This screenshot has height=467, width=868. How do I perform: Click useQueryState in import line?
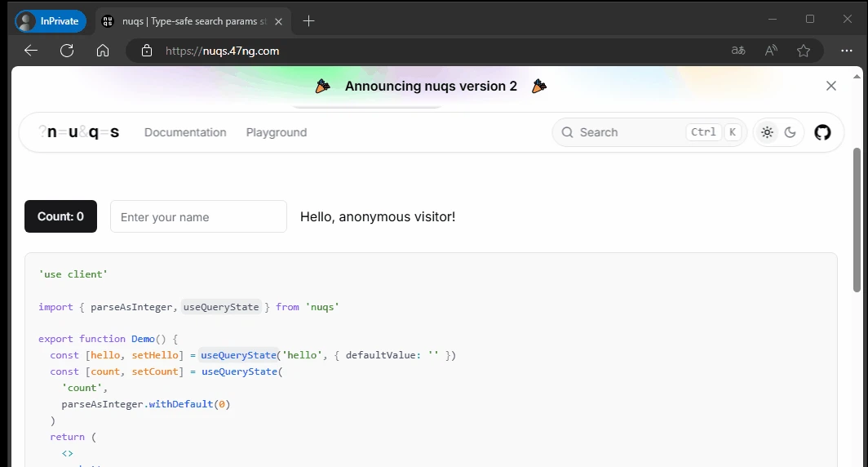221,307
